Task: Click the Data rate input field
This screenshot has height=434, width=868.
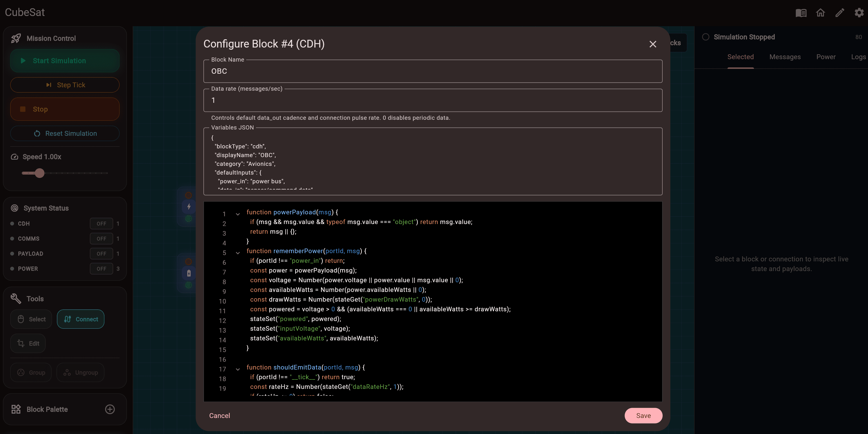Action: 433,100
